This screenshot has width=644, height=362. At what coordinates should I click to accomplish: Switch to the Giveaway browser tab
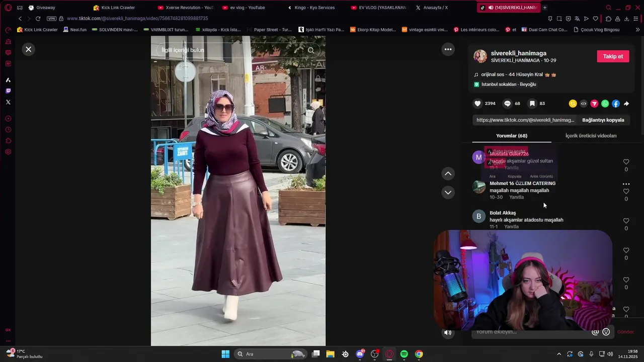coord(46,8)
